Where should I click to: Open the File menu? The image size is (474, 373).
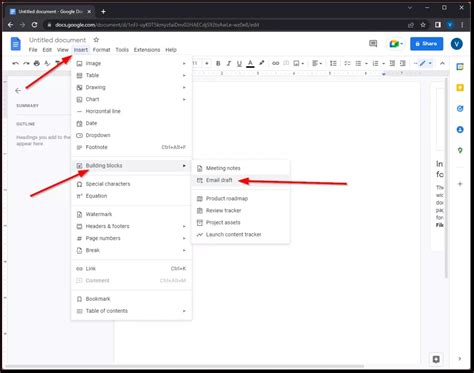[33, 50]
